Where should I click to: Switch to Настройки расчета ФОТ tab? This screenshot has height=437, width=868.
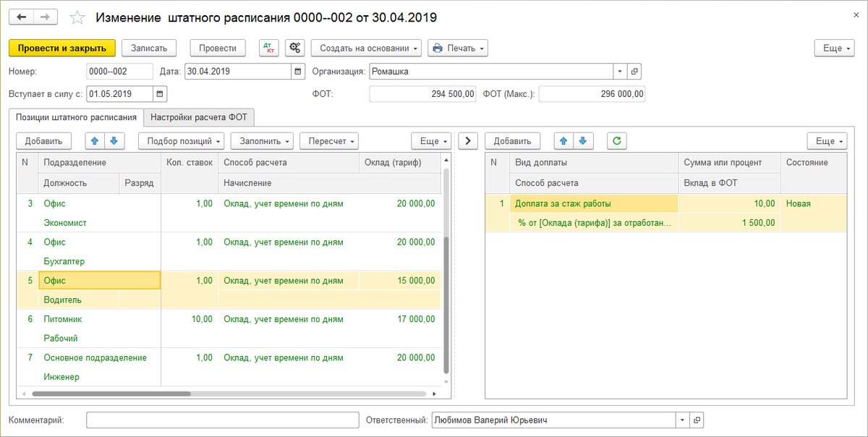point(199,117)
